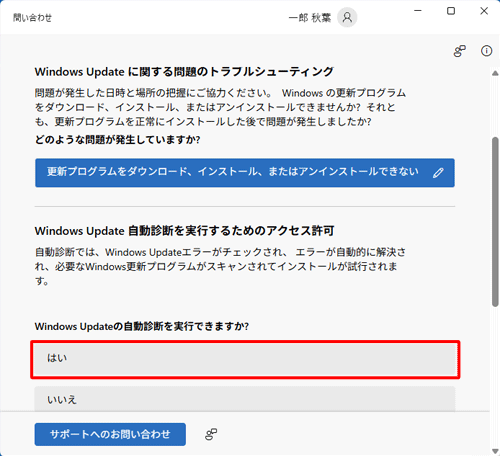Click question Windows Updateの自動診断を実行できますか?
500x456 pixels.
(x=142, y=326)
